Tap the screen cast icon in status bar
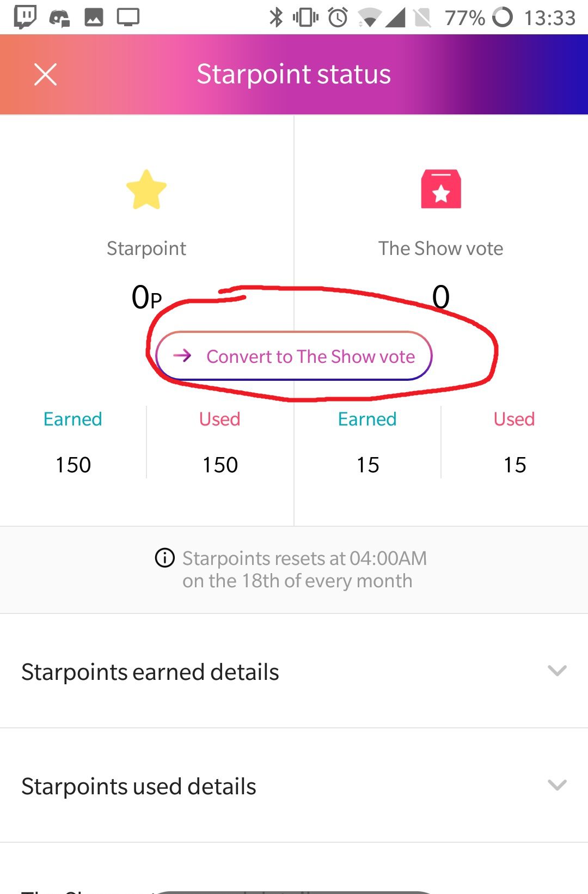Viewport: 588px width, 894px height. coord(128,17)
